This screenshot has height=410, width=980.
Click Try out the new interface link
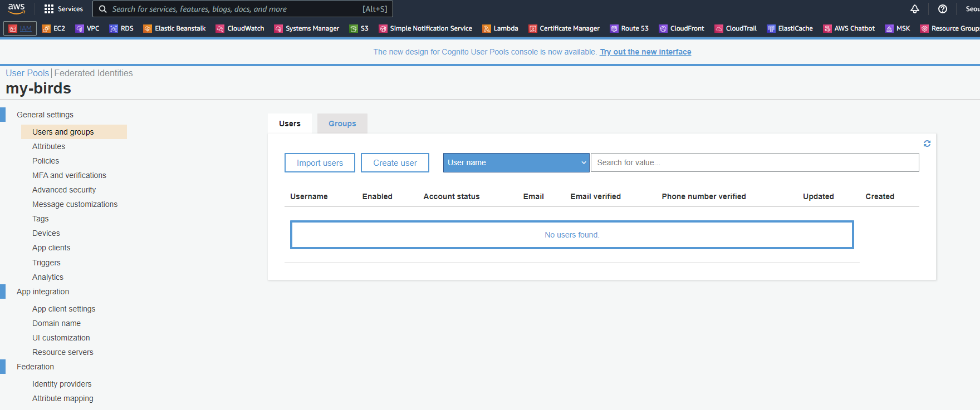coord(645,52)
